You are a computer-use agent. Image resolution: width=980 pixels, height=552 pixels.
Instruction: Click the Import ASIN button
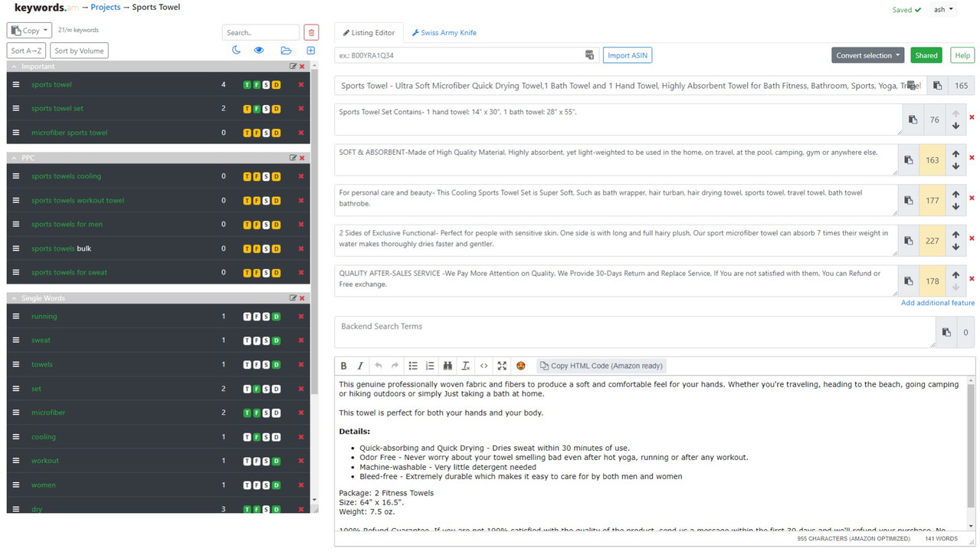(x=628, y=55)
